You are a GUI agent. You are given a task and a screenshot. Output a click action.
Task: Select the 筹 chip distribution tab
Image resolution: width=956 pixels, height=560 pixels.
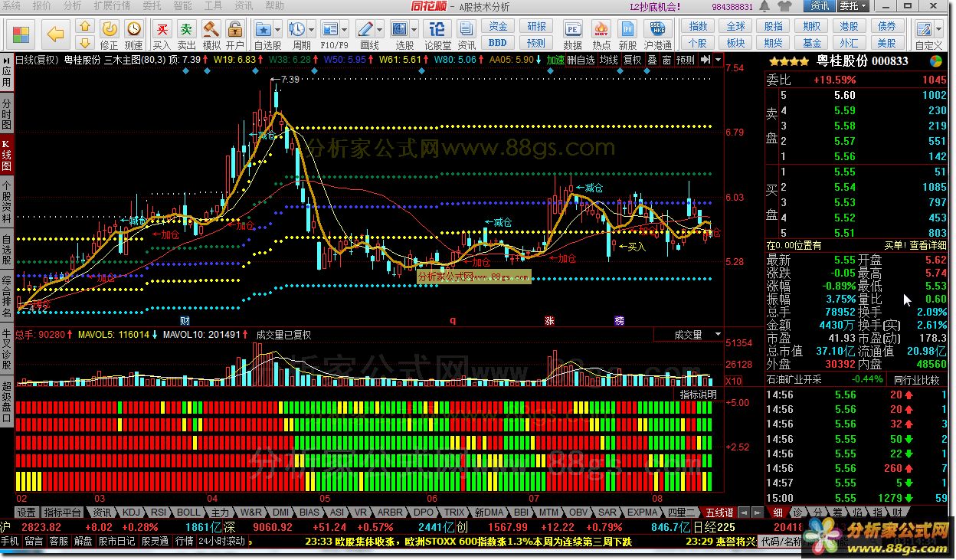pyautogui.click(x=838, y=513)
